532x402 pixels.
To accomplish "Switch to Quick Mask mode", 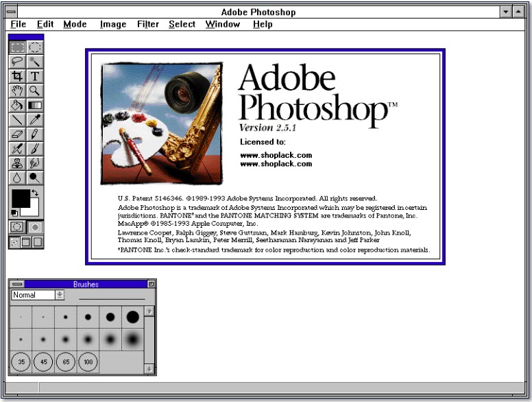I will [x=34, y=227].
